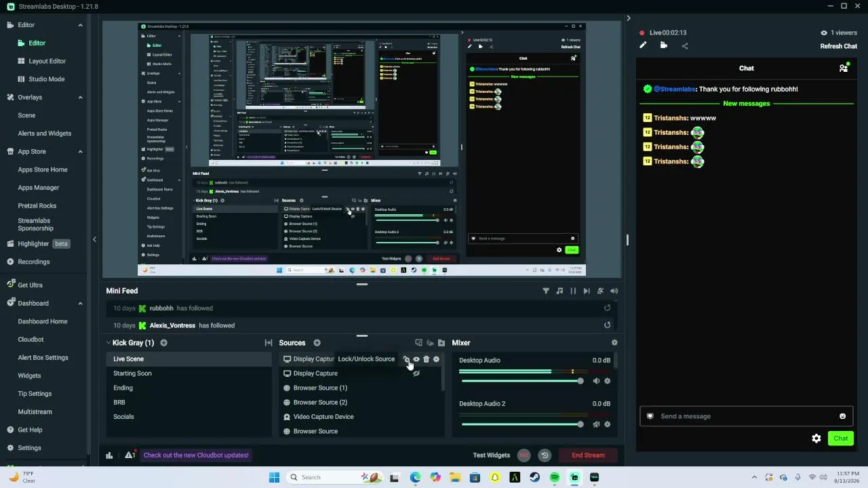This screenshot has height=488, width=868.
Task: Click the green Chat send button
Action: [x=841, y=439]
